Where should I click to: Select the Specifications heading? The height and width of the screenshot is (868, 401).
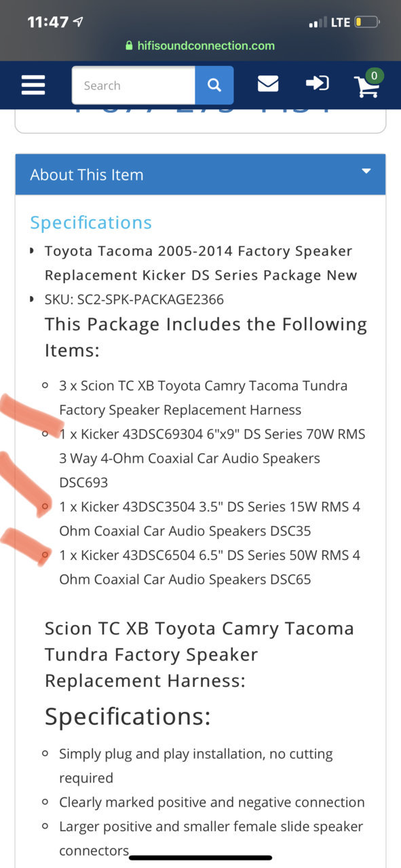[x=91, y=223]
